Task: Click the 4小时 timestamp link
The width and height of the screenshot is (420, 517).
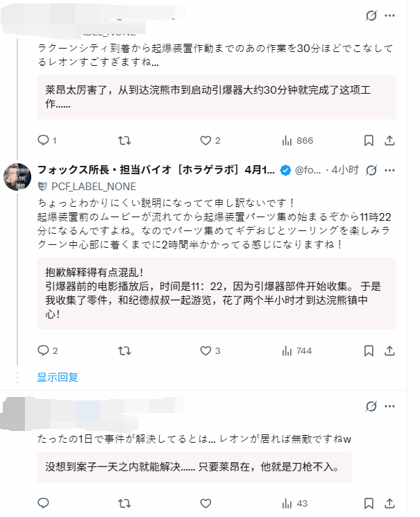Action: click(x=344, y=170)
